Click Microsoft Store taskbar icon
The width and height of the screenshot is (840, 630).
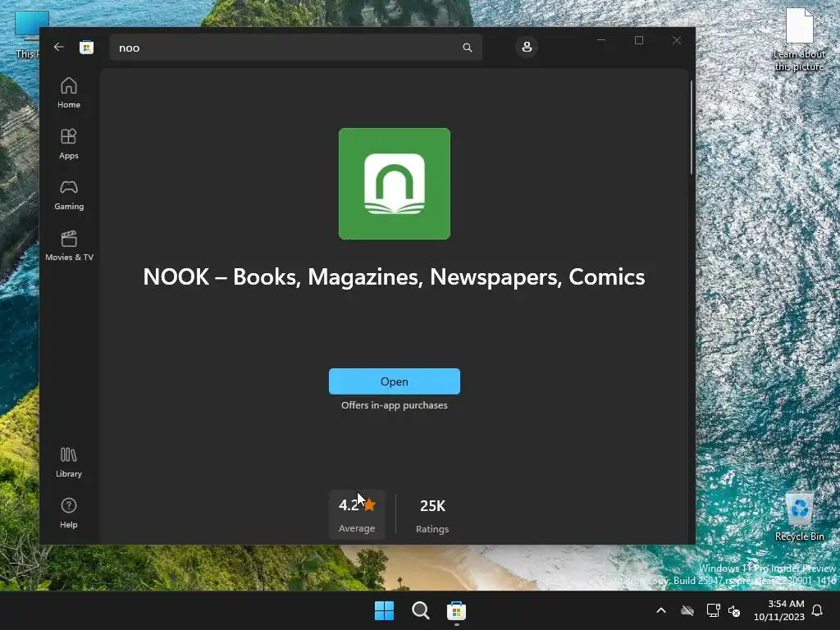coord(456,610)
